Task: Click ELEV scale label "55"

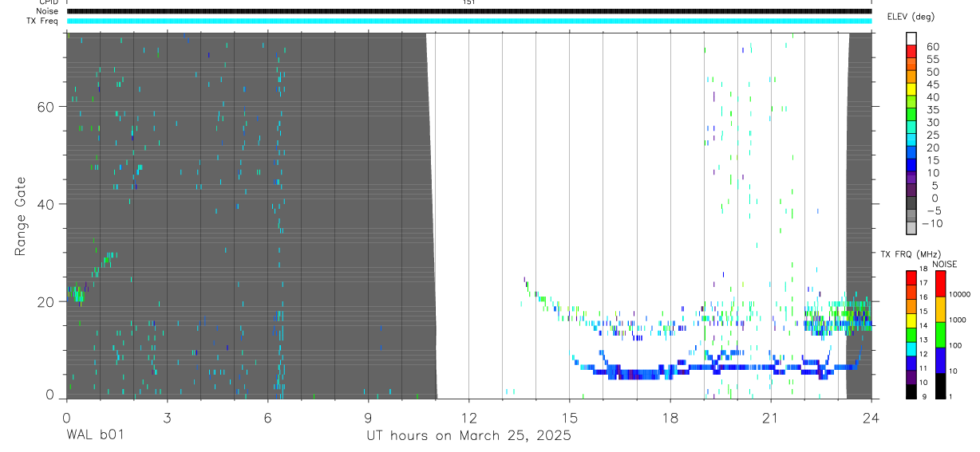Action: point(932,60)
